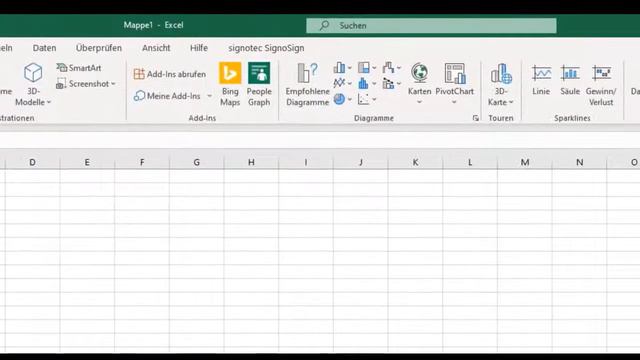Select column H header
The width and height of the screenshot is (640, 360).
point(251,162)
